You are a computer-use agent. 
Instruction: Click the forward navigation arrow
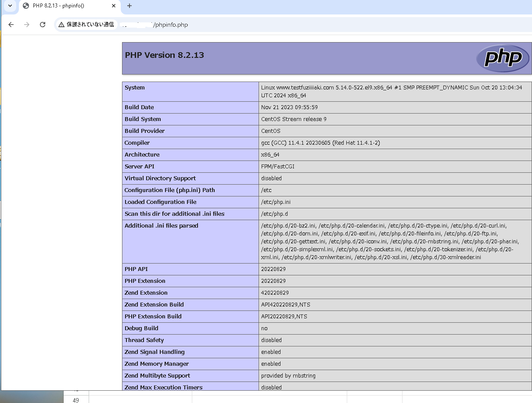click(x=26, y=25)
